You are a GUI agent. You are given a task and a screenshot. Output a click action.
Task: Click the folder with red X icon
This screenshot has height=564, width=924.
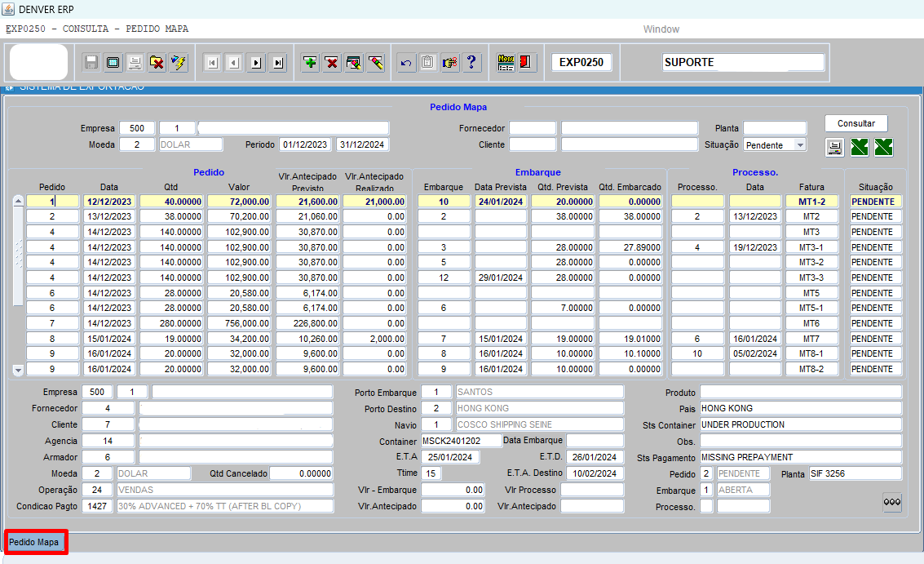(x=157, y=63)
